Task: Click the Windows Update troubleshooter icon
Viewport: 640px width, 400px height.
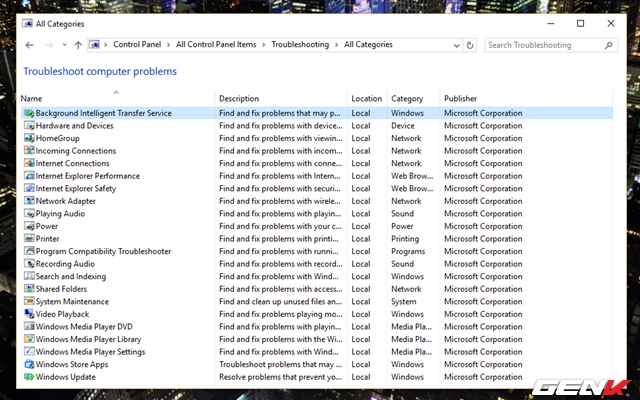Action: 29,377
